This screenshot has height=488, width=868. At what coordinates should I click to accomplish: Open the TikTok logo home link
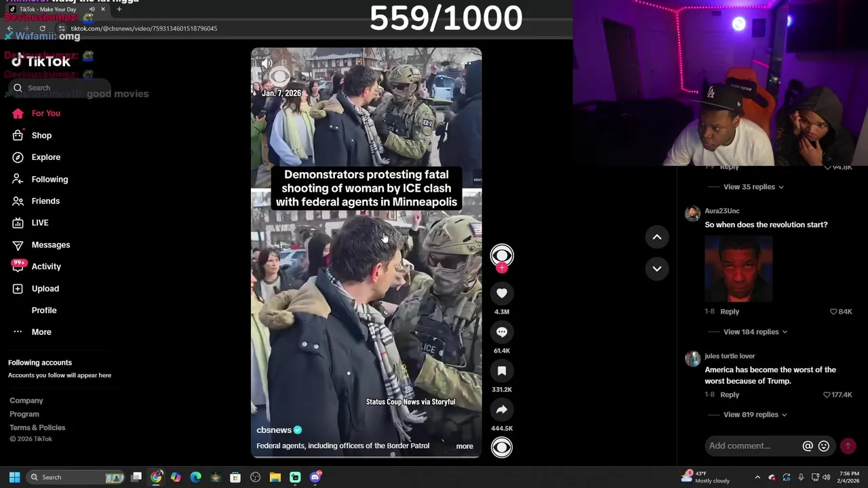click(41, 61)
